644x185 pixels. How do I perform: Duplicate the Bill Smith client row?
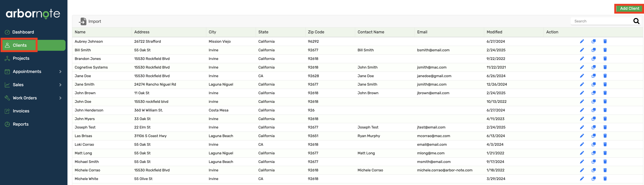(x=594, y=50)
